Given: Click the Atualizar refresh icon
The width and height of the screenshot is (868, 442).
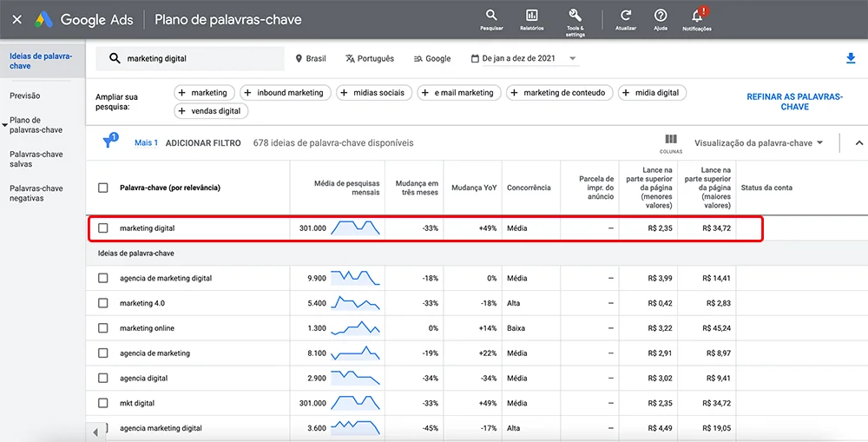Looking at the screenshot, I should click(x=626, y=16).
